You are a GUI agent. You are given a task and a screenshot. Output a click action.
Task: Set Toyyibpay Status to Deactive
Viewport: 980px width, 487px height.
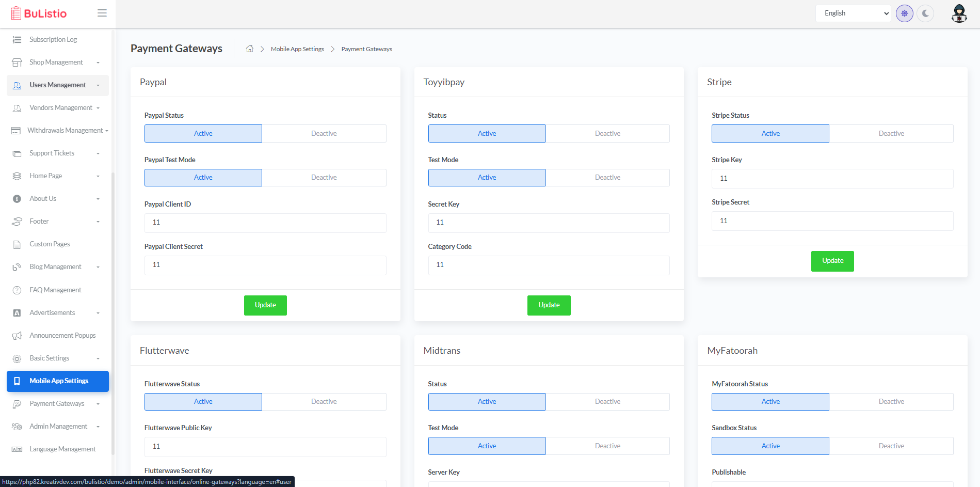608,133
